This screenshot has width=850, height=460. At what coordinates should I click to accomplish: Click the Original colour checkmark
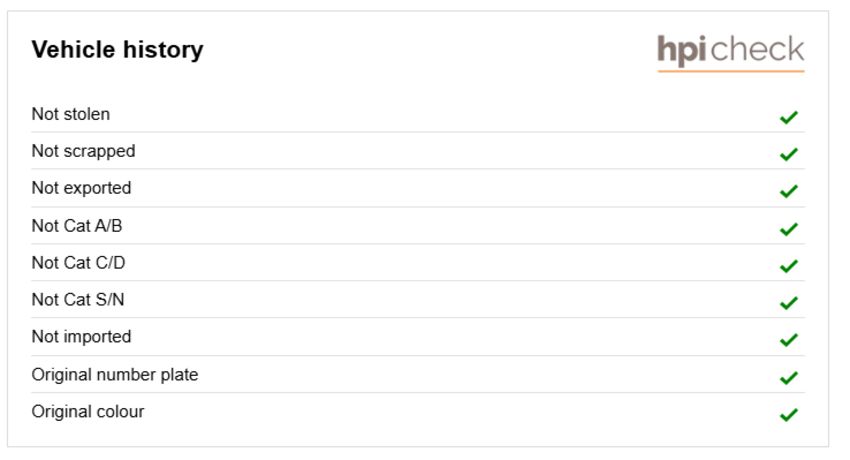point(789,414)
